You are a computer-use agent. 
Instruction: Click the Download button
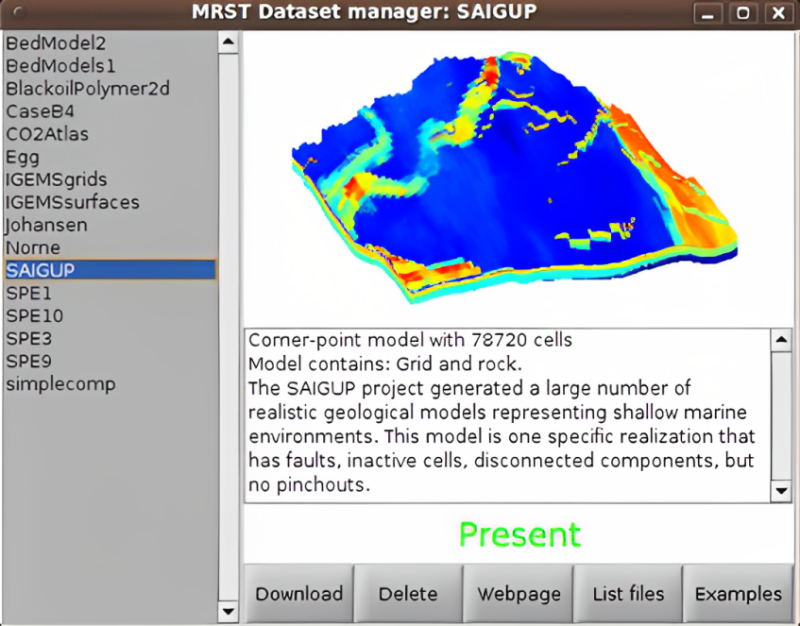(x=299, y=594)
